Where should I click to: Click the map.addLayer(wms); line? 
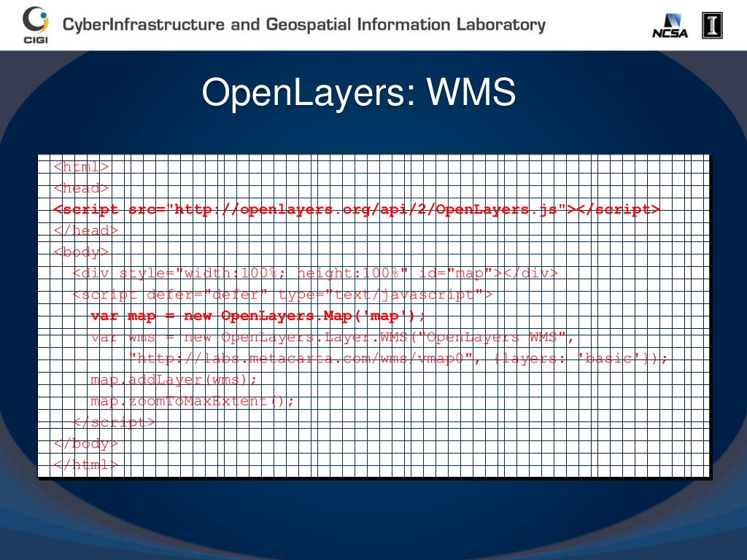click(174, 379)
